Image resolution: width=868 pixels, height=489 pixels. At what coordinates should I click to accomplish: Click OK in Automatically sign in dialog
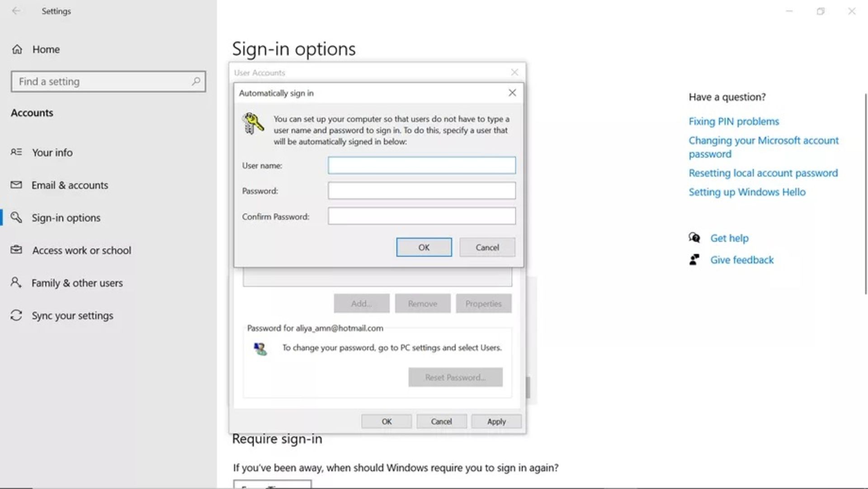pos(423,247)
